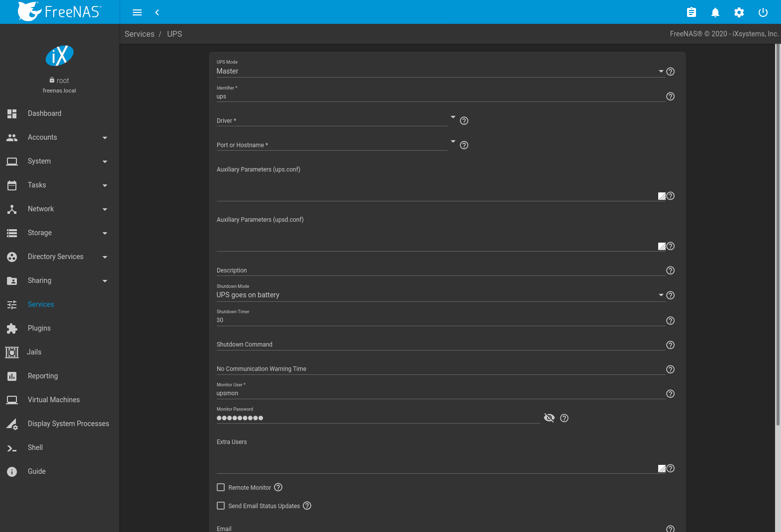Collapse sidebar with the back chevron
The height and width of the screenshot is (532, 781).
click(157, 12)
